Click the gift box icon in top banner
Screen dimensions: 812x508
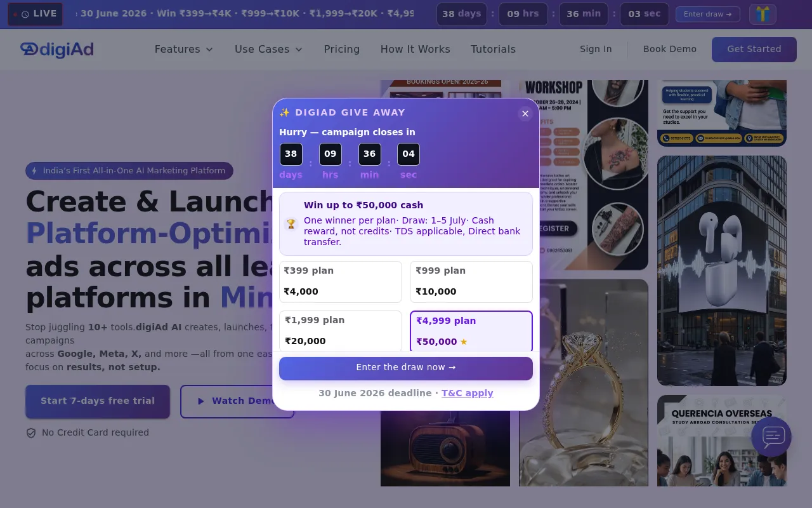763,14
